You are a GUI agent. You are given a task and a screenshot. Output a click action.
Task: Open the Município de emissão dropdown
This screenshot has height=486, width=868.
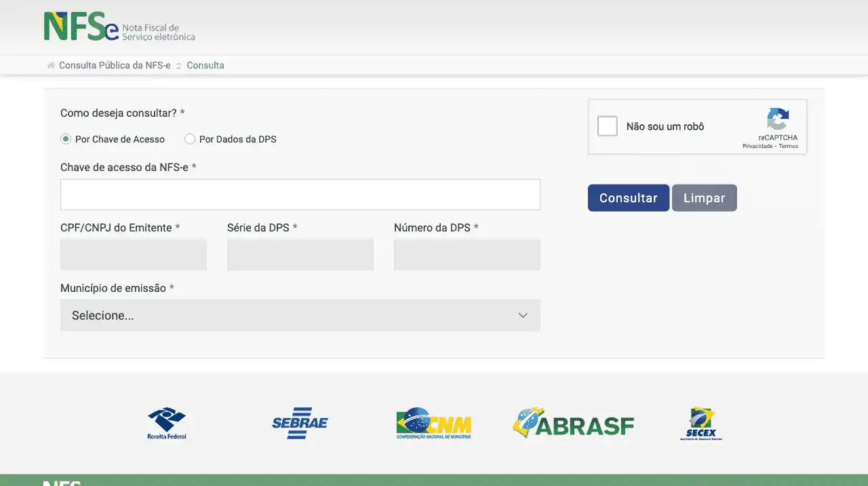[x=300, y=316]
